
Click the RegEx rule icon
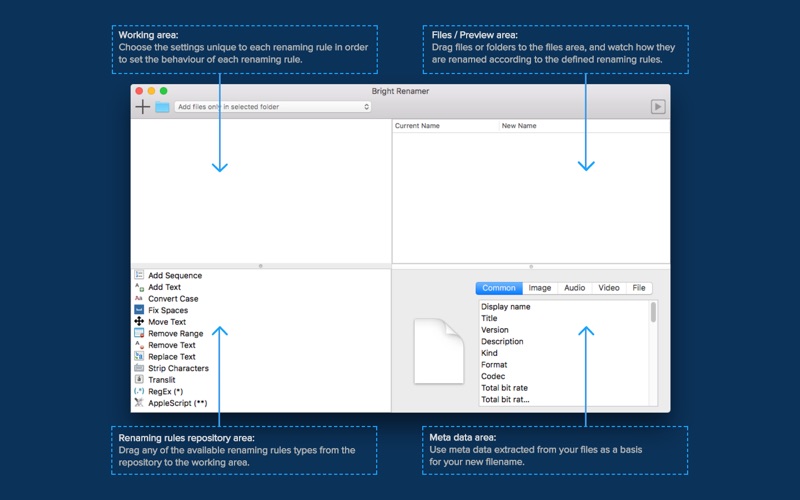[139, 391]
